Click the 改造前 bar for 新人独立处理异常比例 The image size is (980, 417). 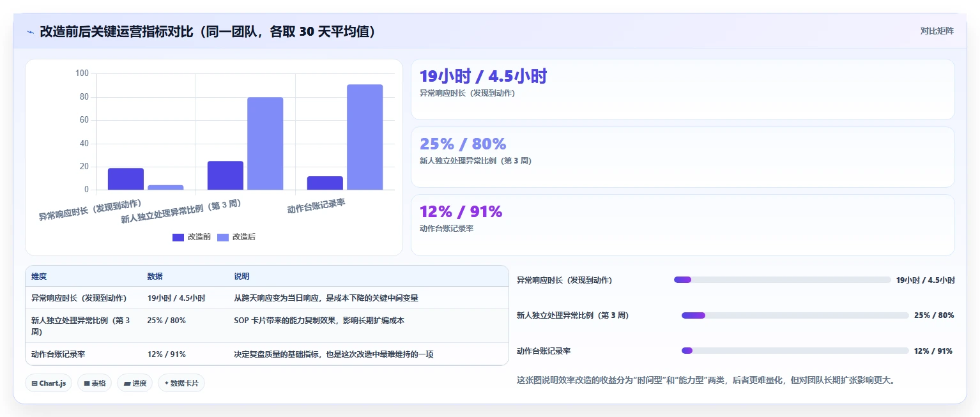(226, 176)
